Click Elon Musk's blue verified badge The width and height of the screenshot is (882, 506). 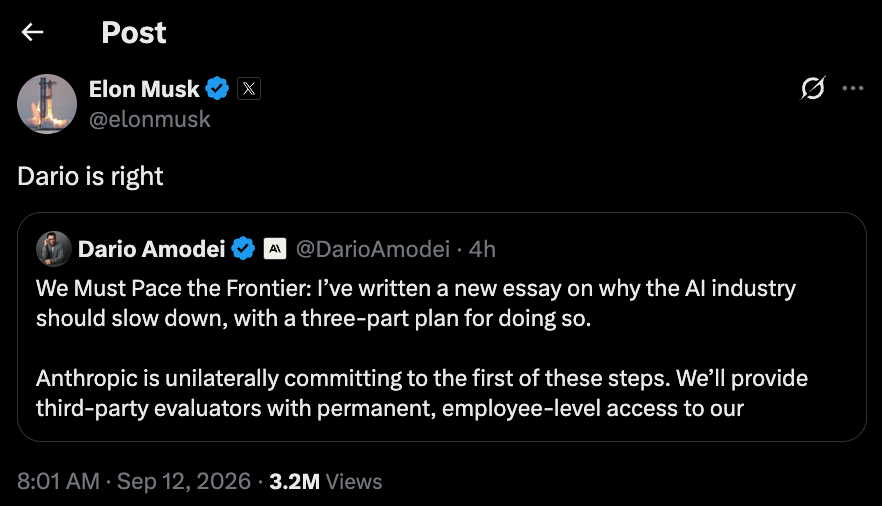pyautogui.click(x=217, y=89)
